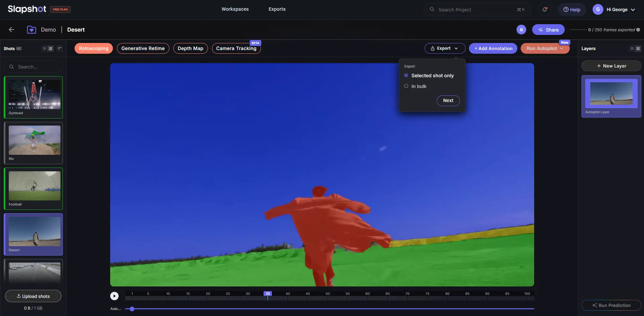Image resolution: width=644 pixels, height=316 pixels.
Task: Open the Shots sort options icon
Action: click(59, 48)
